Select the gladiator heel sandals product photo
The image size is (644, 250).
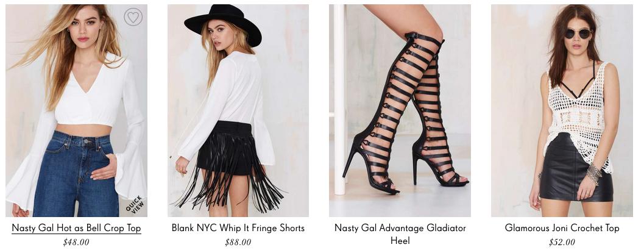(400, 110)
